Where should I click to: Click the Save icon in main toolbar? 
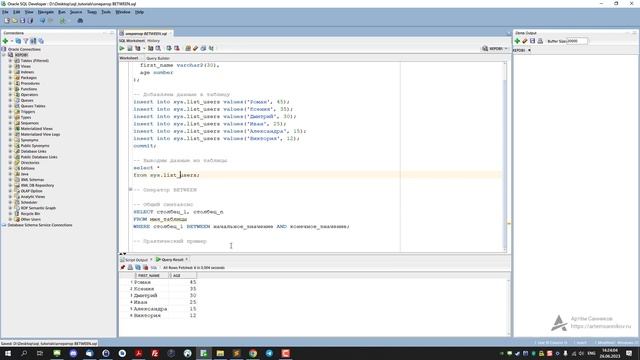click(x=22, y=20)
